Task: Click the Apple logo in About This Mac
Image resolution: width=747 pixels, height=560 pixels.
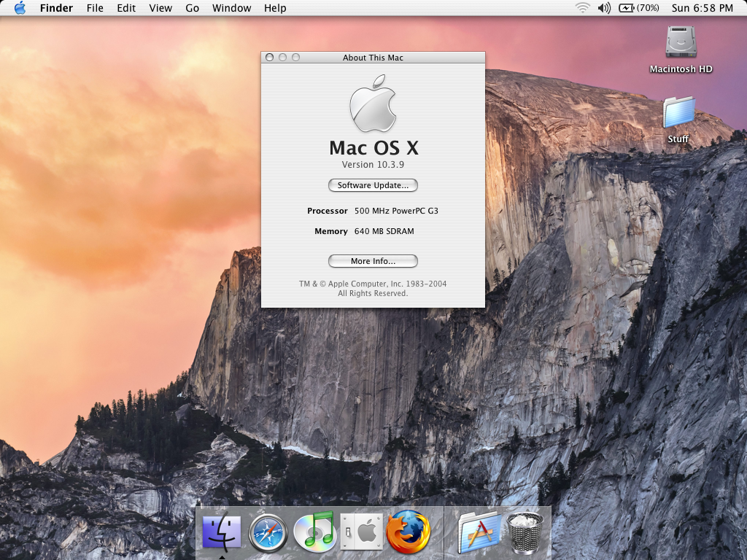Action: [373, 103]
